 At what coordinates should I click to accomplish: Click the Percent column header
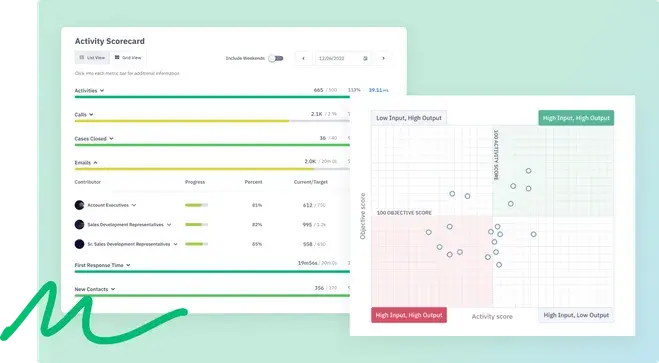253,182
